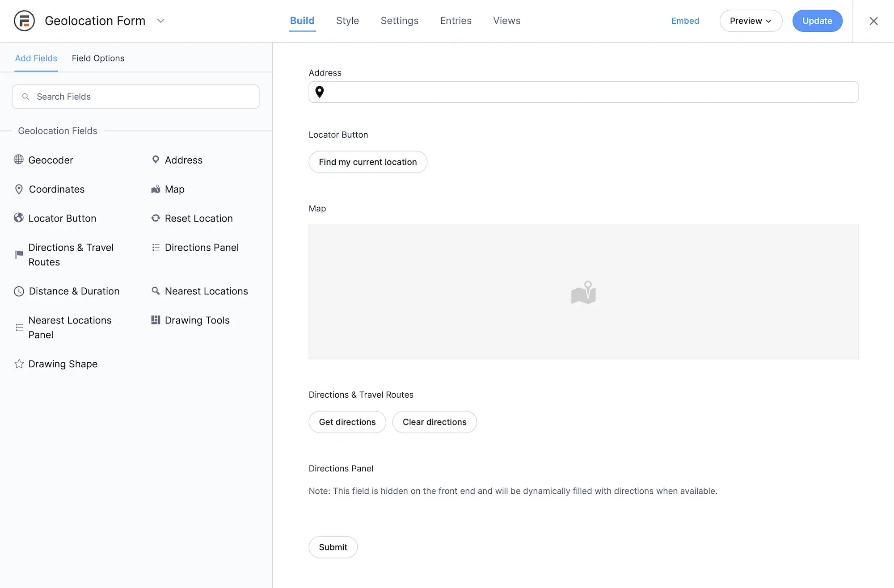This screenshot has width=894, height=588.
Task: Click the Fluent Forms logo
Action: pyautogui.click(x=24, y=21)
